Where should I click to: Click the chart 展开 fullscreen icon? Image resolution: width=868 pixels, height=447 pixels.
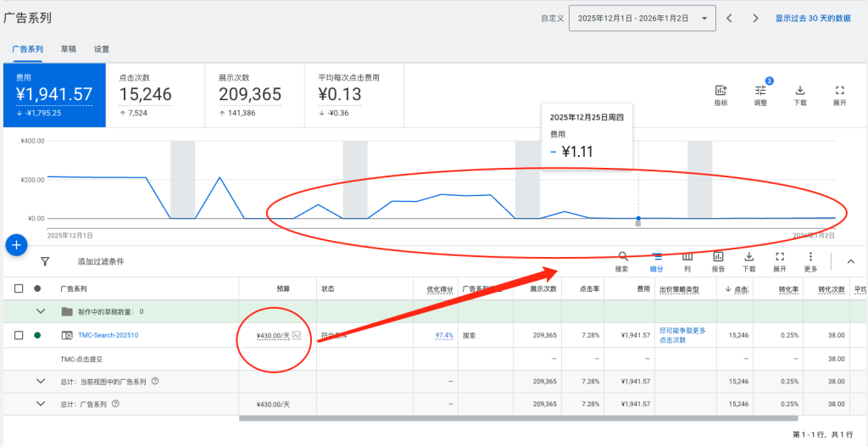(840, 90)
